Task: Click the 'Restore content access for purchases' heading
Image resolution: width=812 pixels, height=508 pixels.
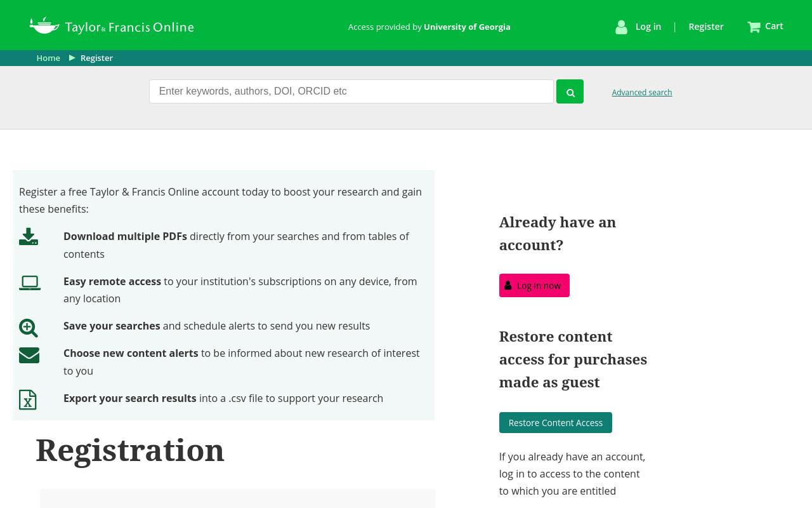Action: pos(573,359)
